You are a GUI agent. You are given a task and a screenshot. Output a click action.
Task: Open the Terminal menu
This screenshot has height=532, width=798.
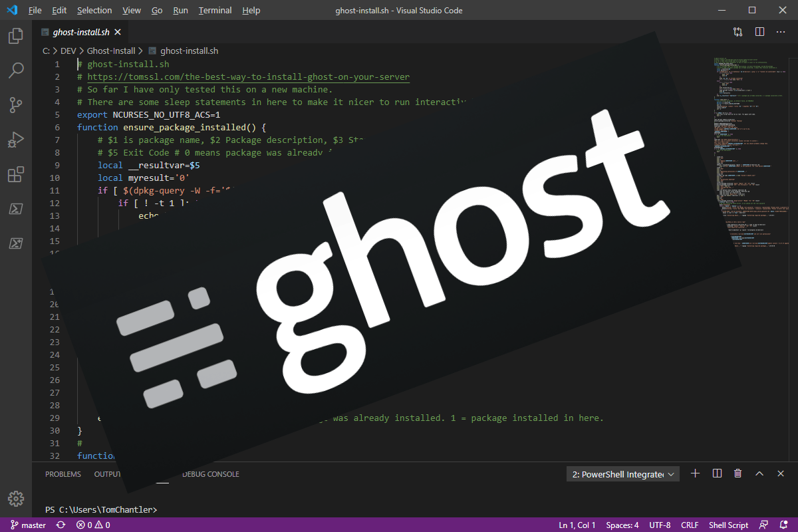(213, 10)
